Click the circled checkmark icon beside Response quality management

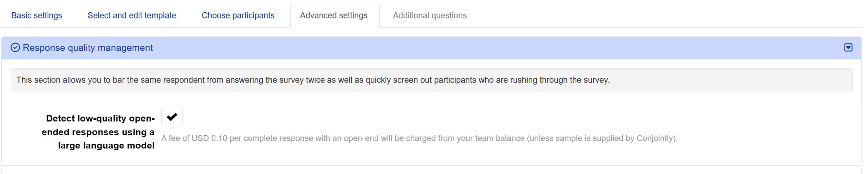point(15,48)
